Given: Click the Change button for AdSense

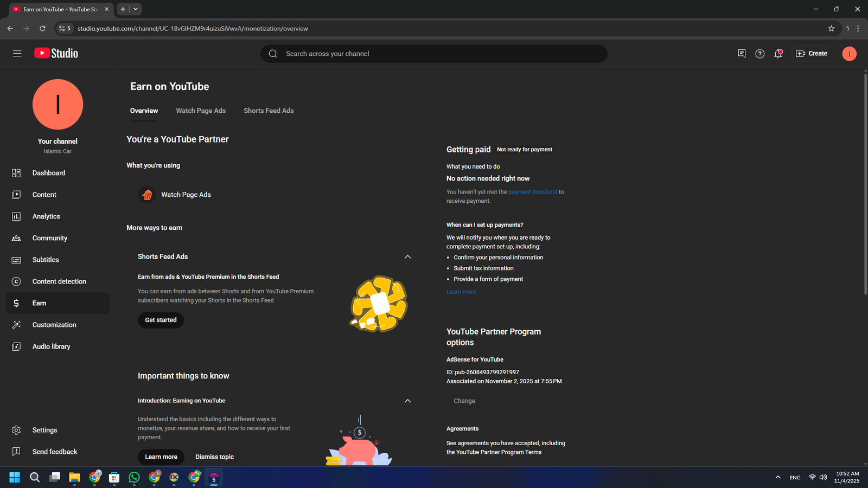Looking at the screenshot, I should (464, 401).
